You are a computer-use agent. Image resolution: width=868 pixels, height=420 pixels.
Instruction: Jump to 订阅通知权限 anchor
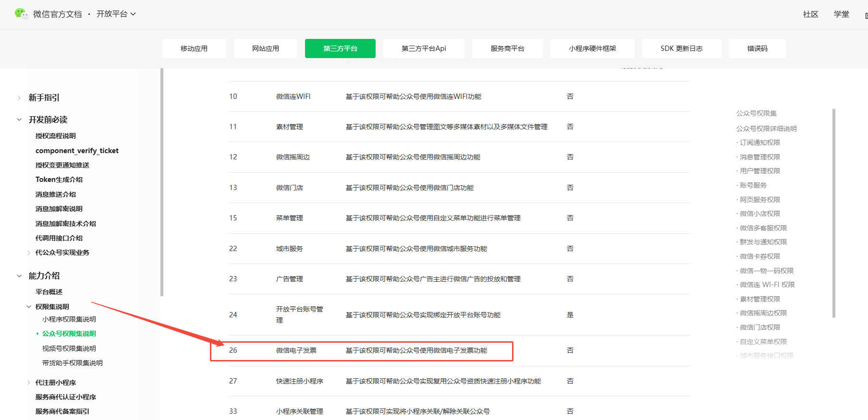coord(760,143)
